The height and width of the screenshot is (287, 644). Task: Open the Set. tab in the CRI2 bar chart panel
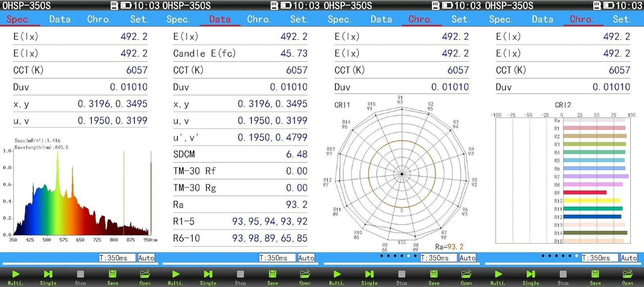622,19
